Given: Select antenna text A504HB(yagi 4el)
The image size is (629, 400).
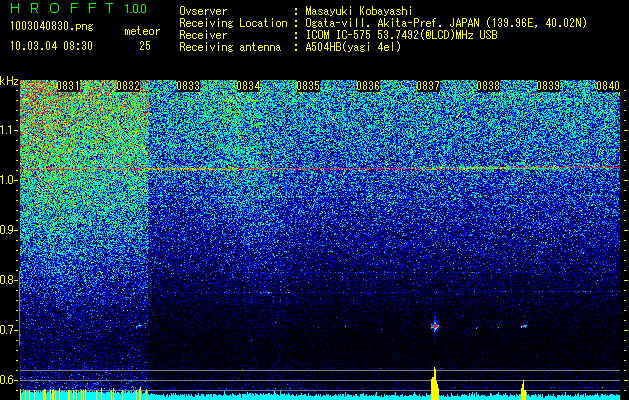Looking at the screenshot, I should click(353, 47).
